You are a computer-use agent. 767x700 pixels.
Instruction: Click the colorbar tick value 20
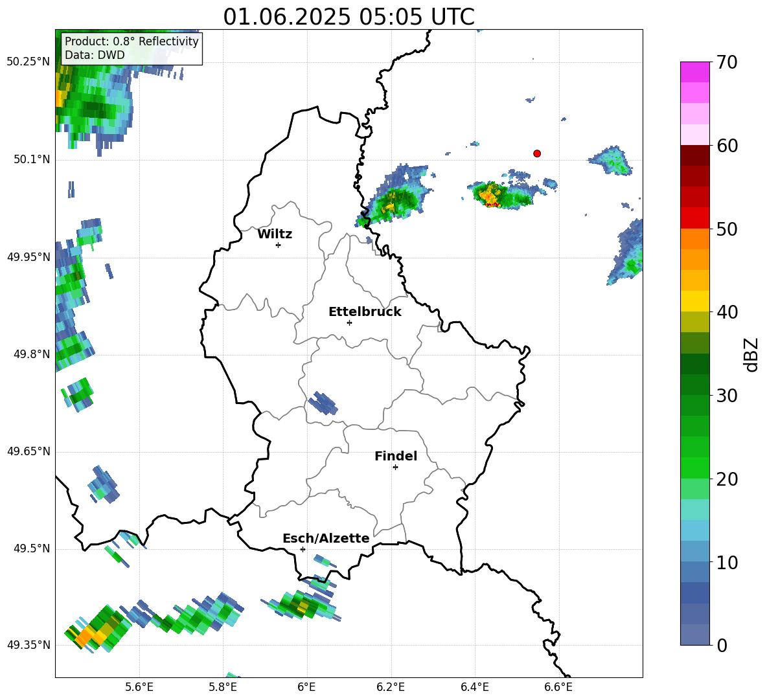coord(727,479)
